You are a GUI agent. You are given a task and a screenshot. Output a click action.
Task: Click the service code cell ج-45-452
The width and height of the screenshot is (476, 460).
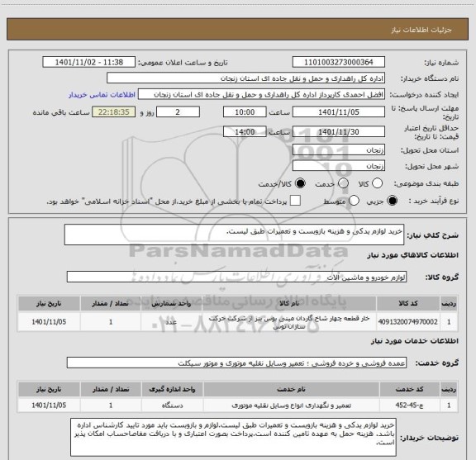[409, 405]
